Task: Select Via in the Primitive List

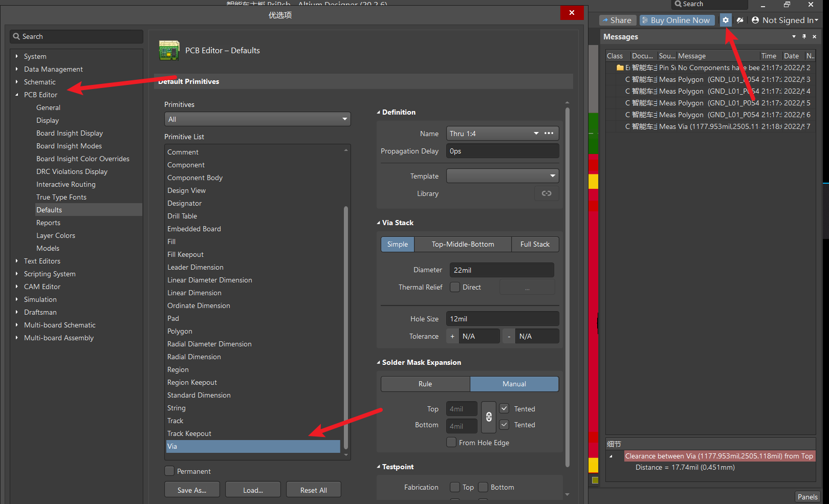Action: pyautogui.click(x=253, y=446)
